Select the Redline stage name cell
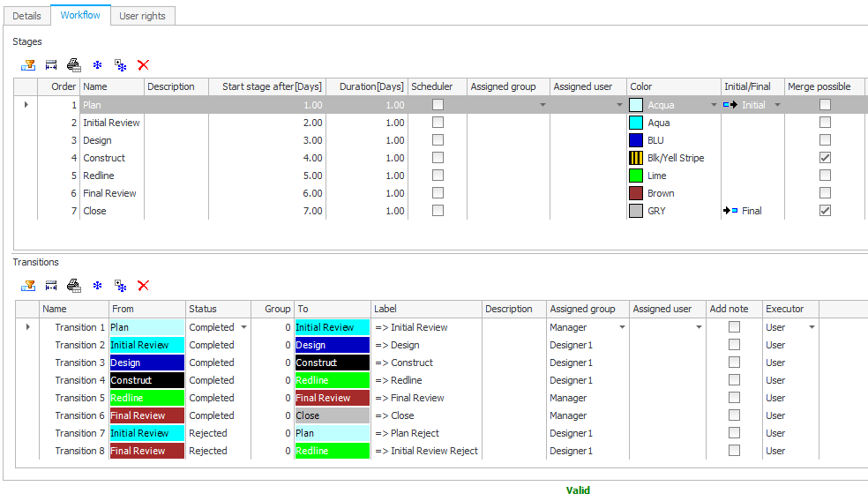Viewport: 868px width, 501px height. pyautogui.click(x=112, y=176)
